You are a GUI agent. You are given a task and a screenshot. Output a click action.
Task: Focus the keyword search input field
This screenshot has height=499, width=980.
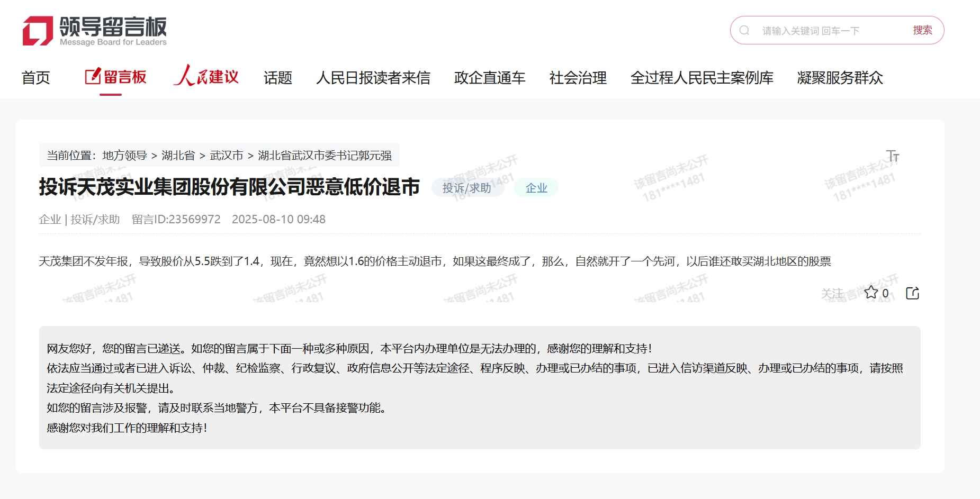click(831, 31)
